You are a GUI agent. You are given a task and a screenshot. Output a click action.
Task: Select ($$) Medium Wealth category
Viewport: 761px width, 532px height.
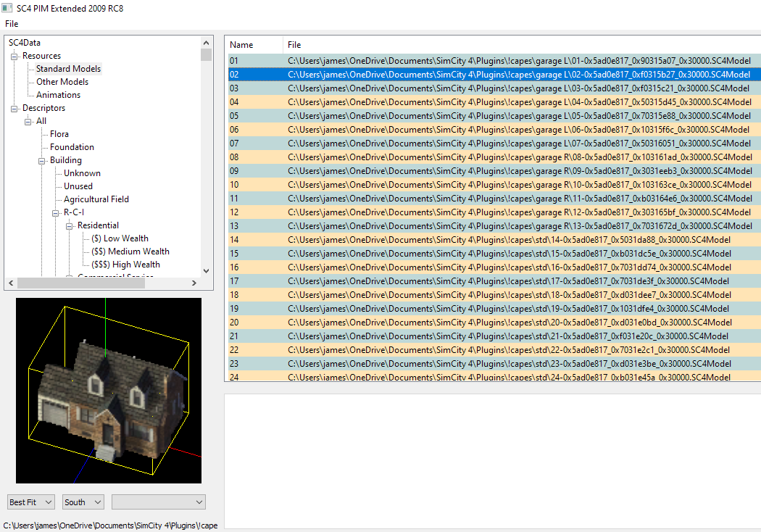click(x=130, y=252)
